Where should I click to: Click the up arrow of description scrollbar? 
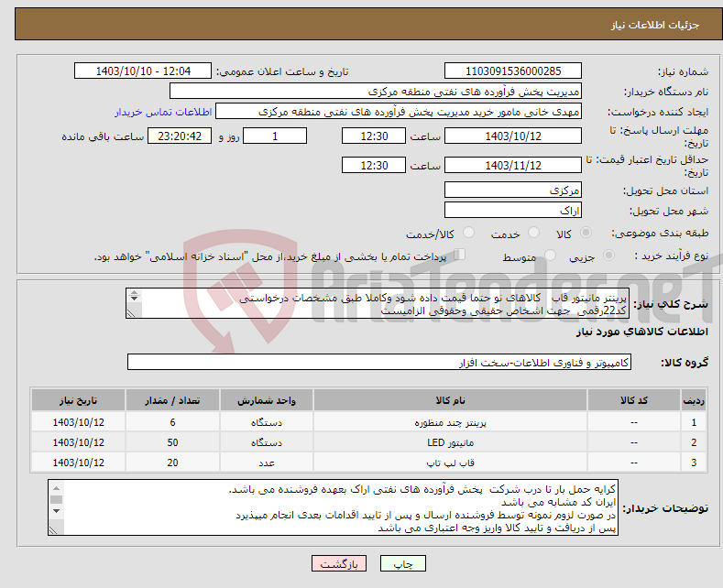[134, 292]
